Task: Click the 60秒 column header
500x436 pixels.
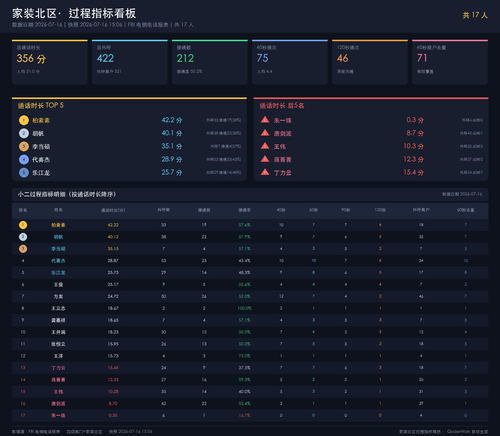Action: [313, 210]
